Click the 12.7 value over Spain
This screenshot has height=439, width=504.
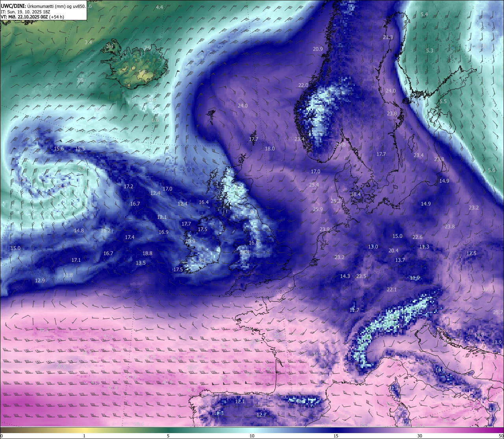point(261,415)
